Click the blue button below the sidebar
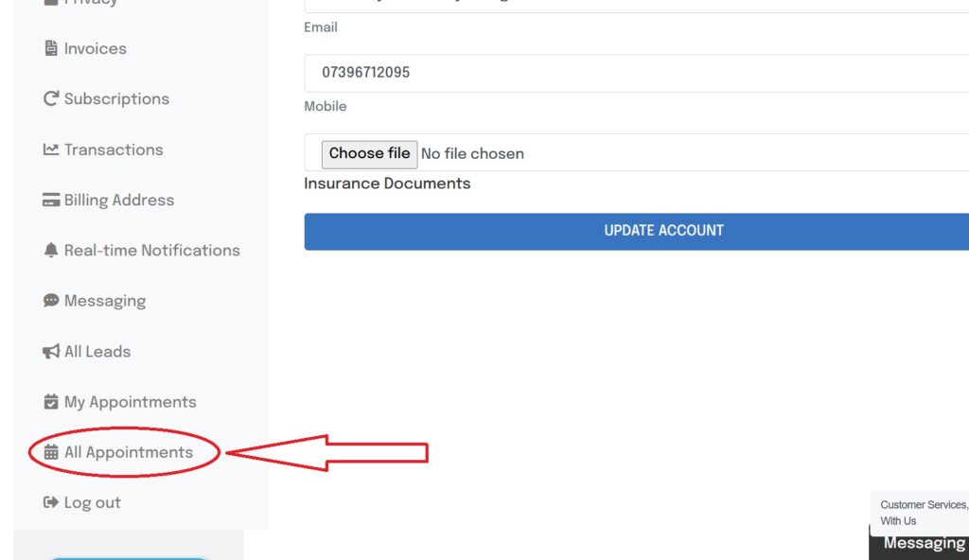Viewport: 969px width, 560px height. (128, 557)
